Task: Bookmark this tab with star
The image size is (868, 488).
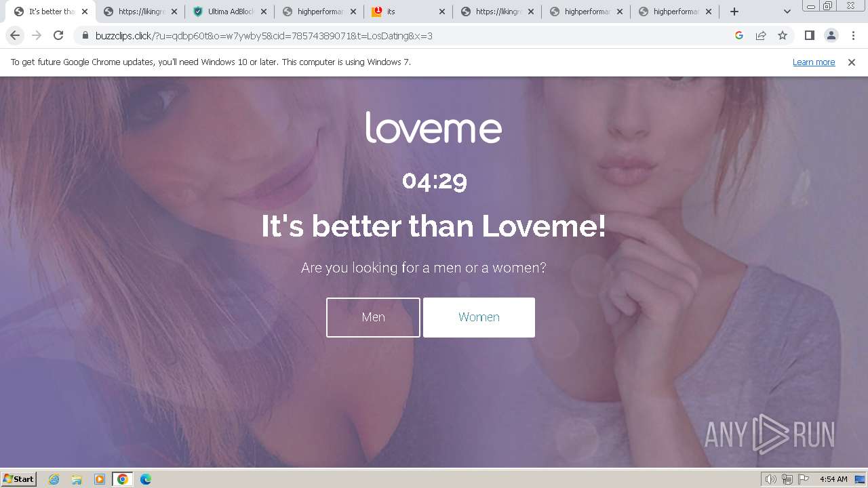Action: pos(783,36)
